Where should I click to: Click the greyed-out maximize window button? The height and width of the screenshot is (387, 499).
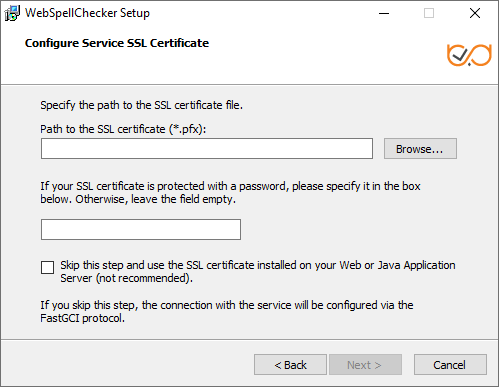(429, 13)
